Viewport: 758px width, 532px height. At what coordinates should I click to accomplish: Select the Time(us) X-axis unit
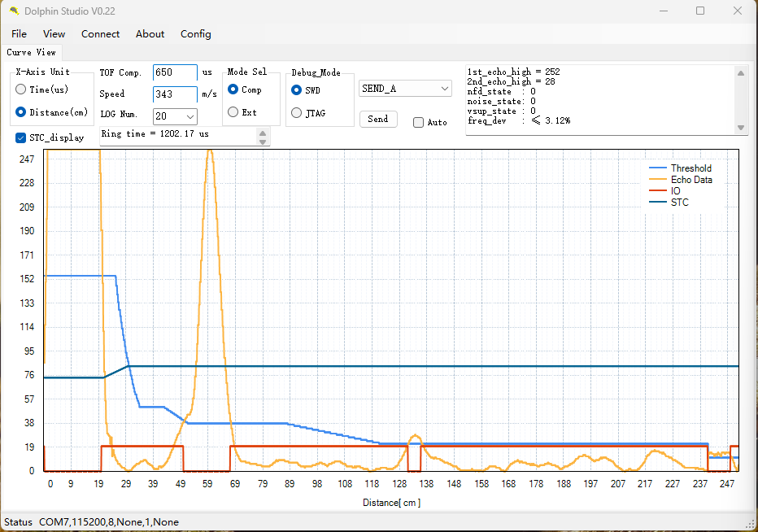click(x=22, y=89)
